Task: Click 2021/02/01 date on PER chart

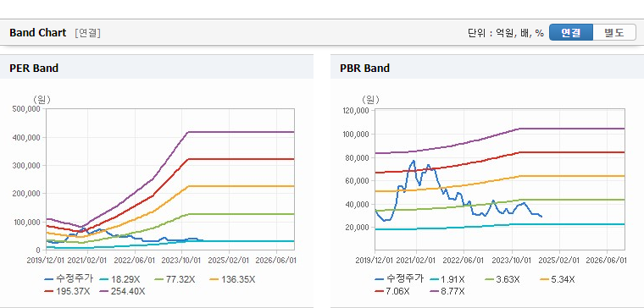Action: point(87,261)
